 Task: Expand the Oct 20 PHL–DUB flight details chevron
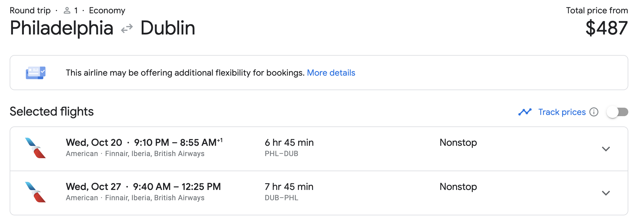[x=605, y=149]
